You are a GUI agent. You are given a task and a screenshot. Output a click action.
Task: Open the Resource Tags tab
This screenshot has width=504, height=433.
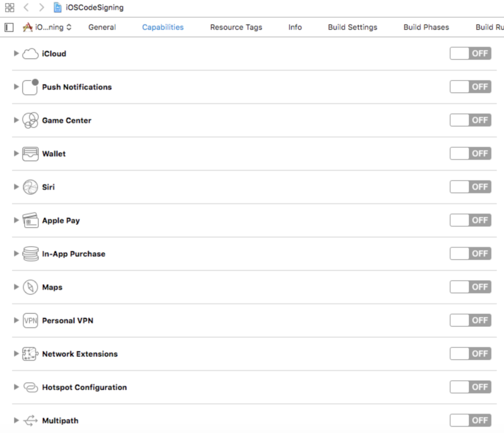point(236,27)
